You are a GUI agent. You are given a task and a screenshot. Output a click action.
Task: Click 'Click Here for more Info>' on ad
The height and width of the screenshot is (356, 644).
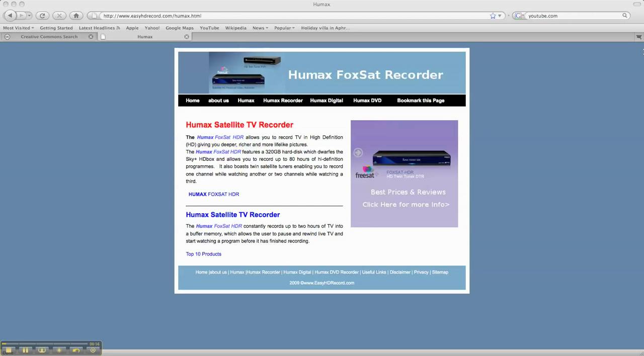coord(406,205)
